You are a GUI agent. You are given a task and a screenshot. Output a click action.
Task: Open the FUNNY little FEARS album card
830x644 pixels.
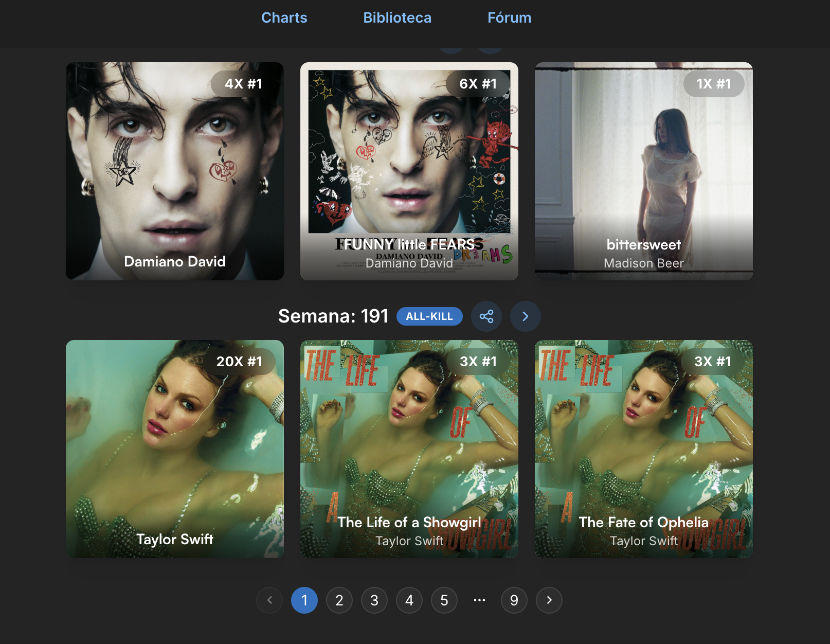click(x=409, y=171)
